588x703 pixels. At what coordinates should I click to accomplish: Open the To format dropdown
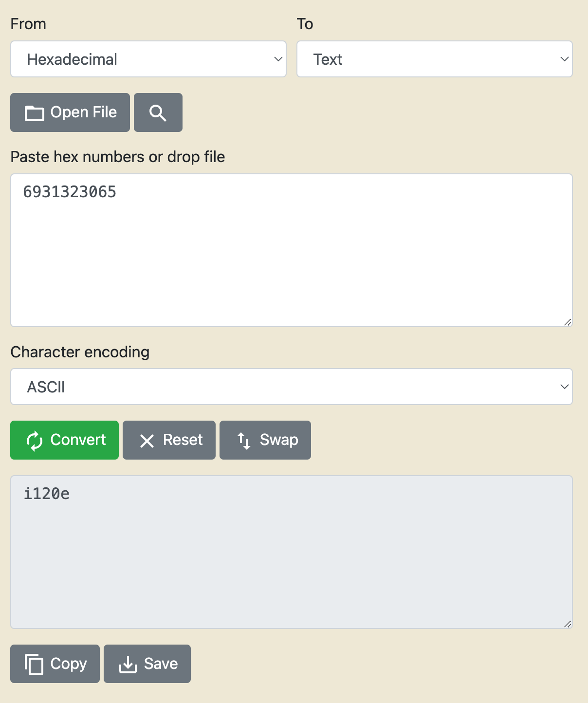click(435, 59)
